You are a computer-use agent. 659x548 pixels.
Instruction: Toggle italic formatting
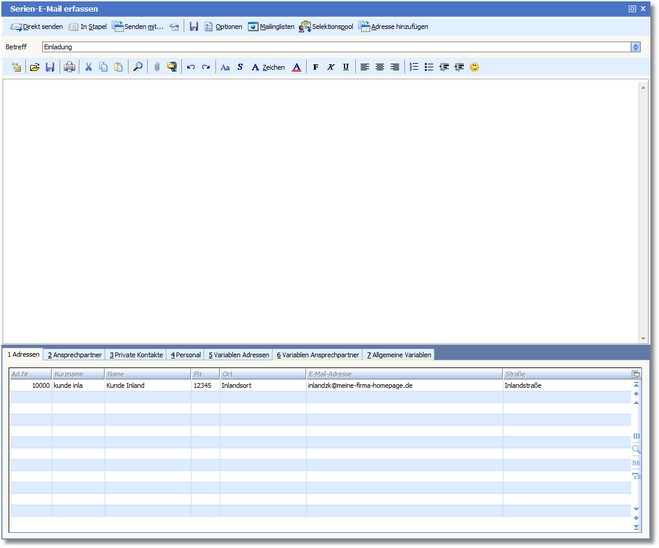point(331,67)
